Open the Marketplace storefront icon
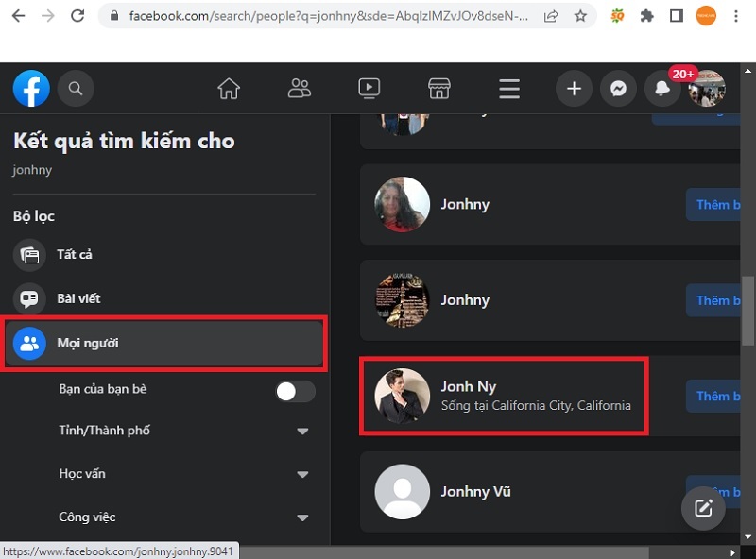The image size is (756, 559). [x=438, y=89]
